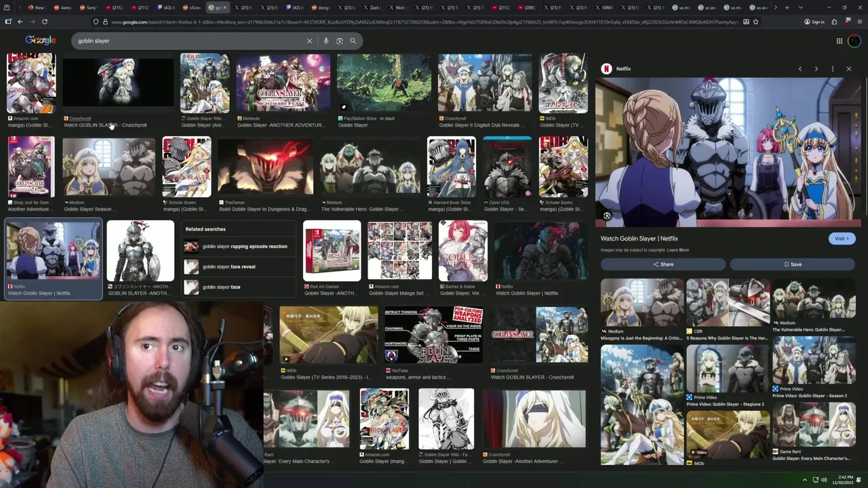Close the Netflix image preview panel
Screen dimensions: 868x488
pos(848,68)
